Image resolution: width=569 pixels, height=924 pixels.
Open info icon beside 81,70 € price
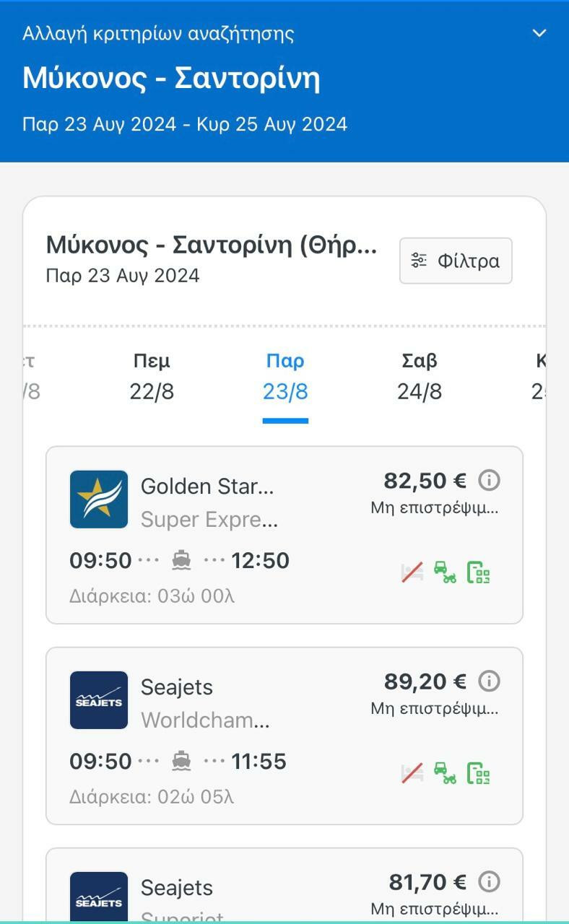[x=489, y=882]
